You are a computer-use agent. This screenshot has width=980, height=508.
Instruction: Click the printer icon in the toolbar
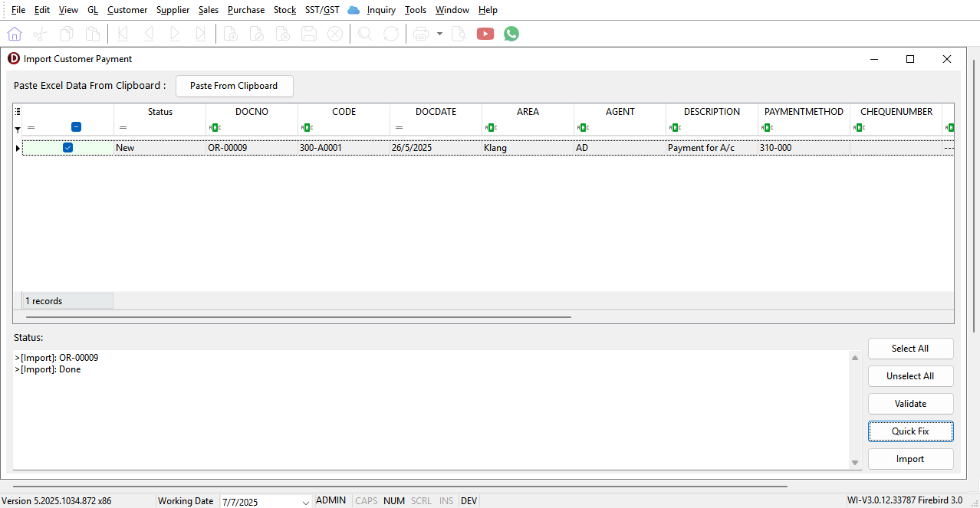click(420, 34)
